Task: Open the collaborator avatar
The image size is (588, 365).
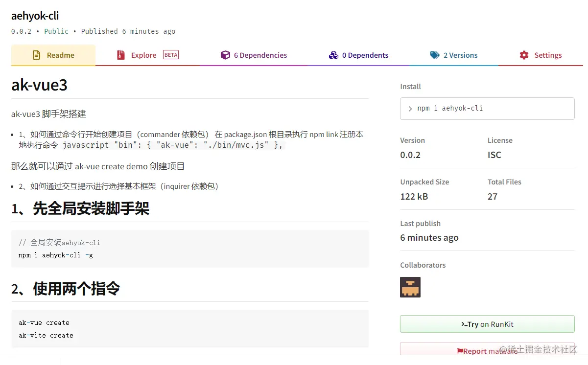Action: (410, 287)
